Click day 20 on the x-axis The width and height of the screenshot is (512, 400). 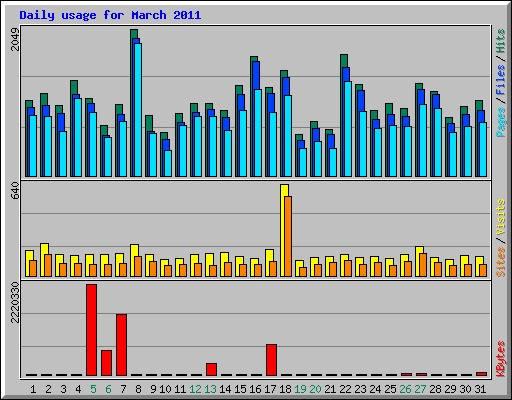(315, 389)
